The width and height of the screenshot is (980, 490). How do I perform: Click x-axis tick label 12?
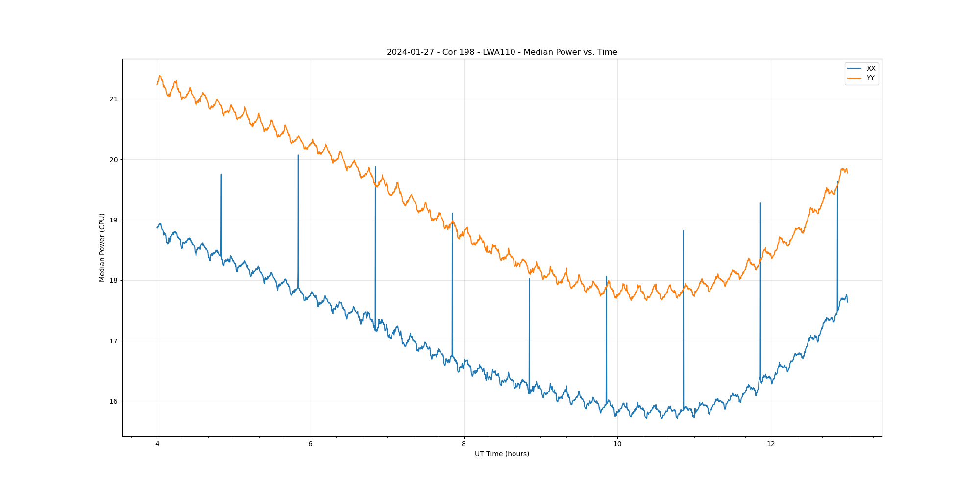pyautogui.click(x=771, y=444)
